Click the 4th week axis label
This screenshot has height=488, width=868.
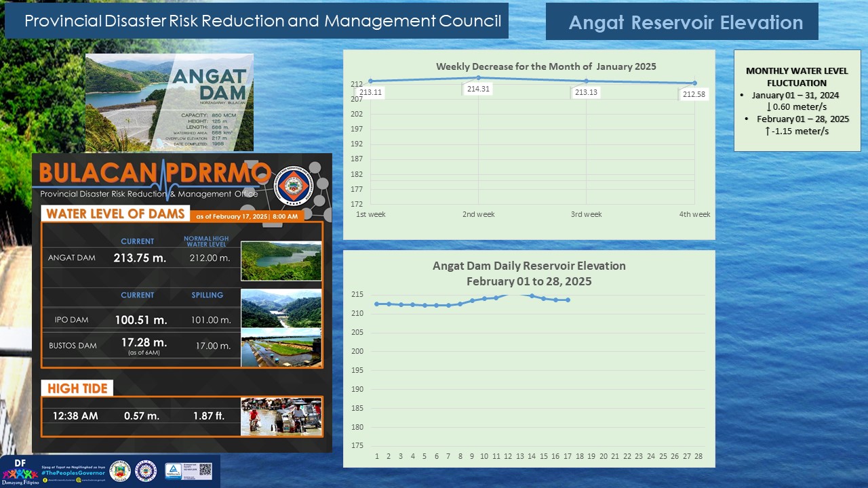(695, 214)
